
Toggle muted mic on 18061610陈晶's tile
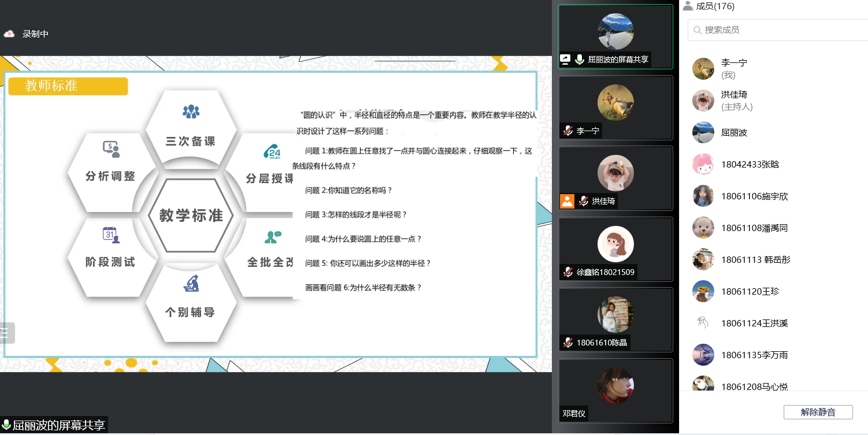pyautogui.click(x=568, y=343)
